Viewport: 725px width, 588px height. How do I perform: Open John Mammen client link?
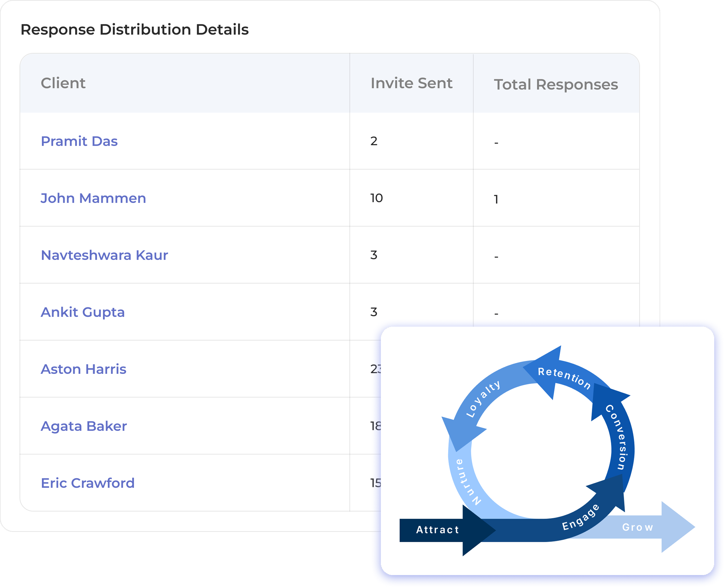(x=93, y=198)
